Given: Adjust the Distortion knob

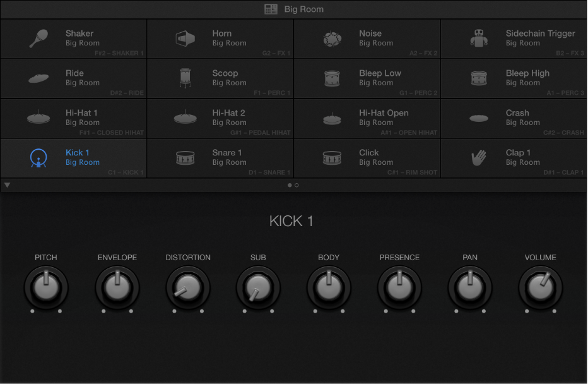Looking at the screenshot, I should click(187, 287).
